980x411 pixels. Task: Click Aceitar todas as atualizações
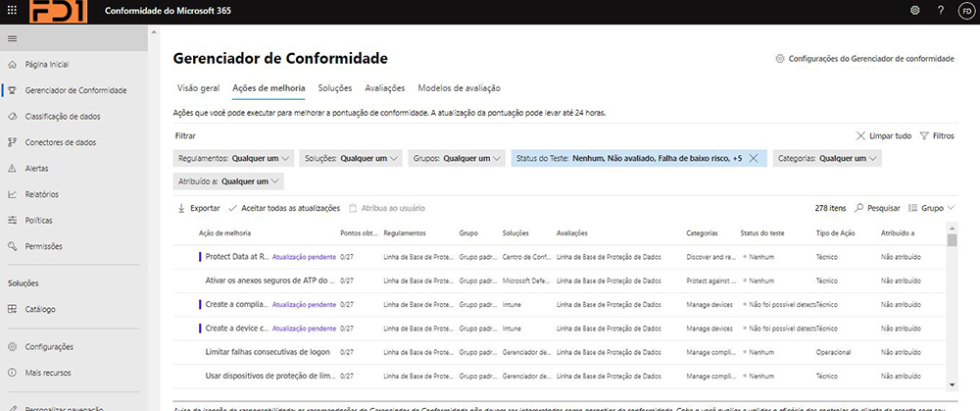[291, 208]
